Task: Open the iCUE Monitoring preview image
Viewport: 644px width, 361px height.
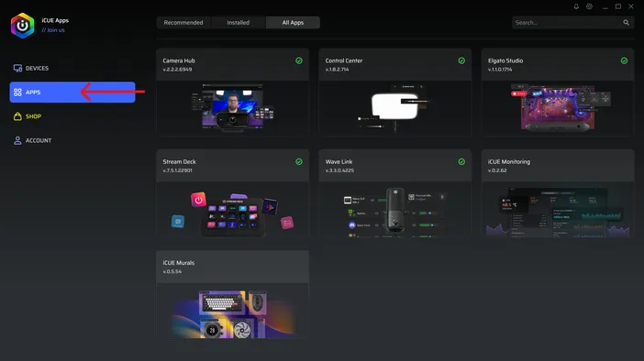Action: coord(558,209)
